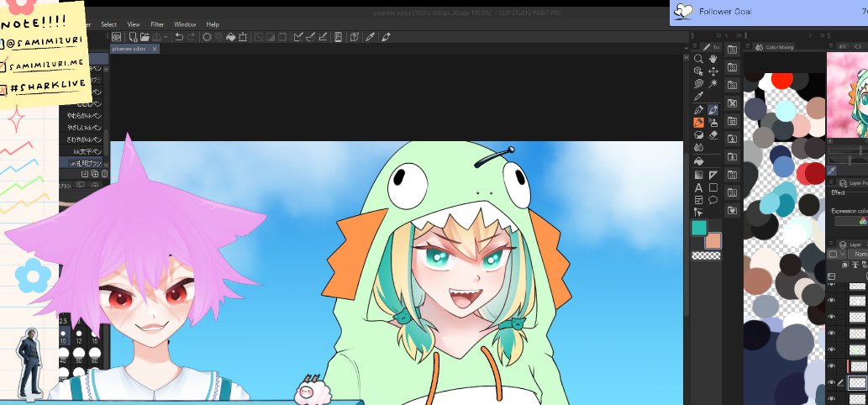Select the orange highlighted Brush tool

point(698,123)
